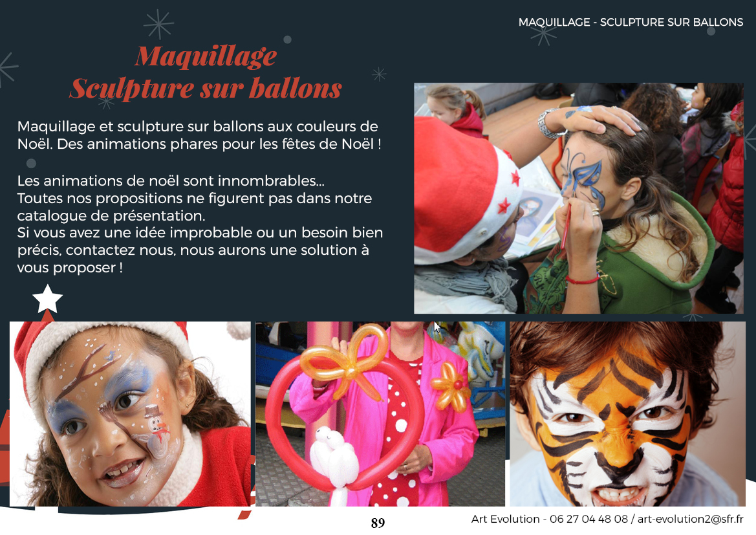Click the orange balloon flower
756x535 pixels.
tap(450, 387)
